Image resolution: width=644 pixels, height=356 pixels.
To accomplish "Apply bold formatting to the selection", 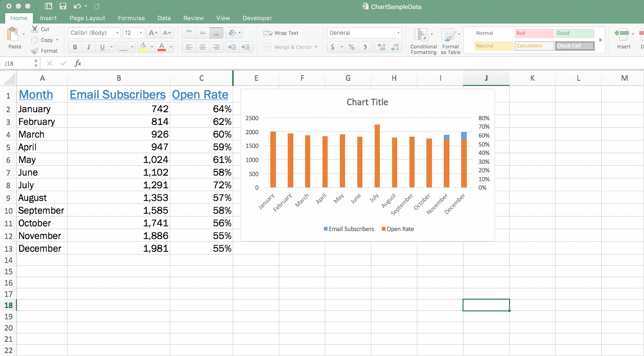I will (x=74, y=46).
